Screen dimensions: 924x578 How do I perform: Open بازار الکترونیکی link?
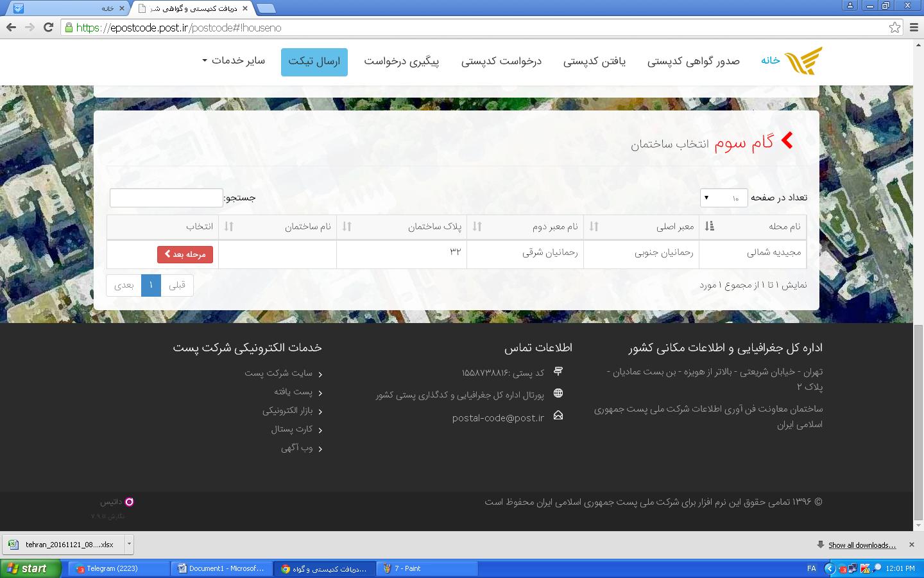[x=287, y=410]
